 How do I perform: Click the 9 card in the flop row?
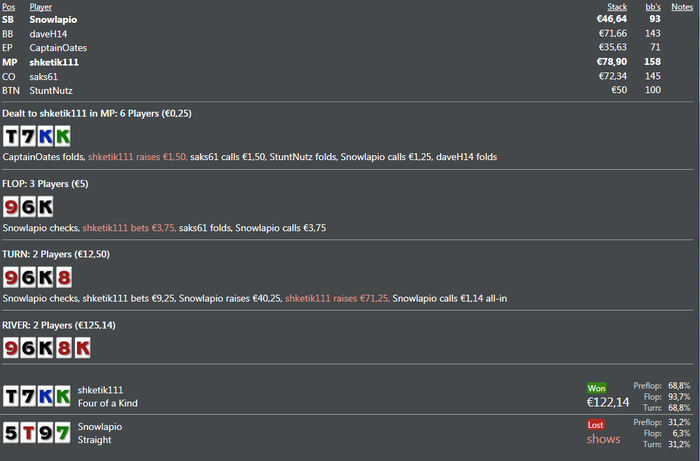pyautogui.click(x=11, y=207)
